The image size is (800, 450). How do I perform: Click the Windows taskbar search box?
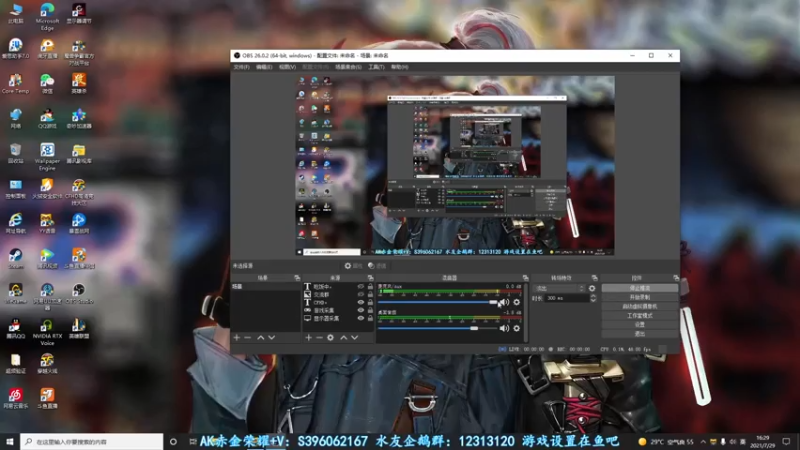[x=92, y=442]
